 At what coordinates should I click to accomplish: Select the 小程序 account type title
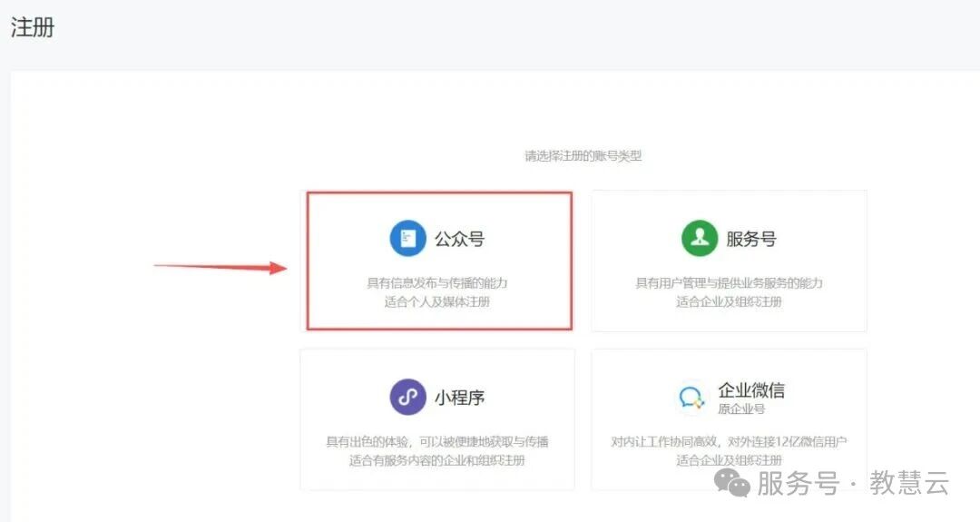(459, 398)
